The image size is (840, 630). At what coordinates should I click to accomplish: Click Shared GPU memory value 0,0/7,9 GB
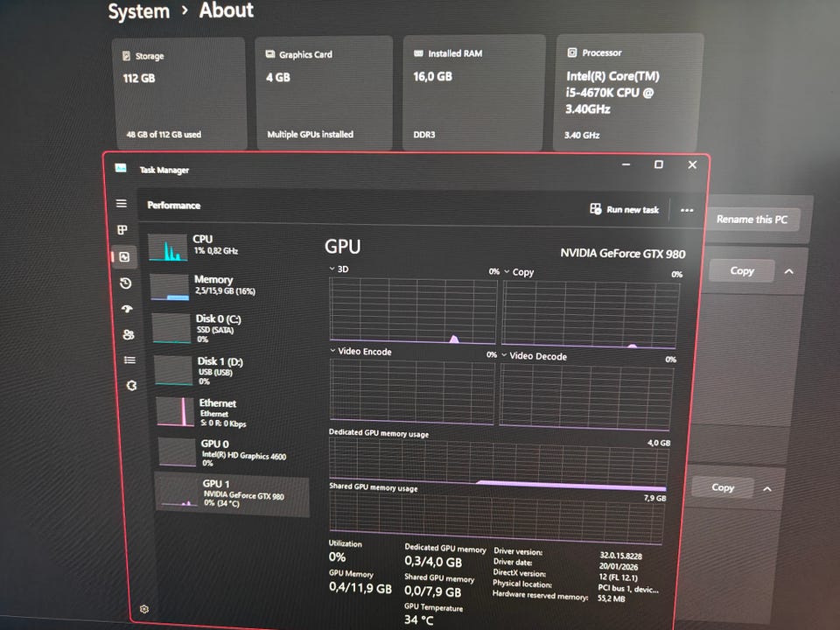(x=433, y=591)
